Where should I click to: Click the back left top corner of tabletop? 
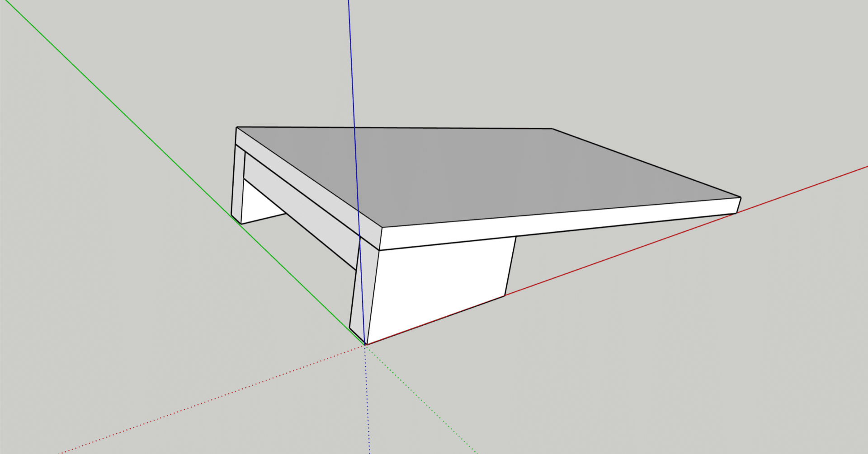tap(237, 127)
